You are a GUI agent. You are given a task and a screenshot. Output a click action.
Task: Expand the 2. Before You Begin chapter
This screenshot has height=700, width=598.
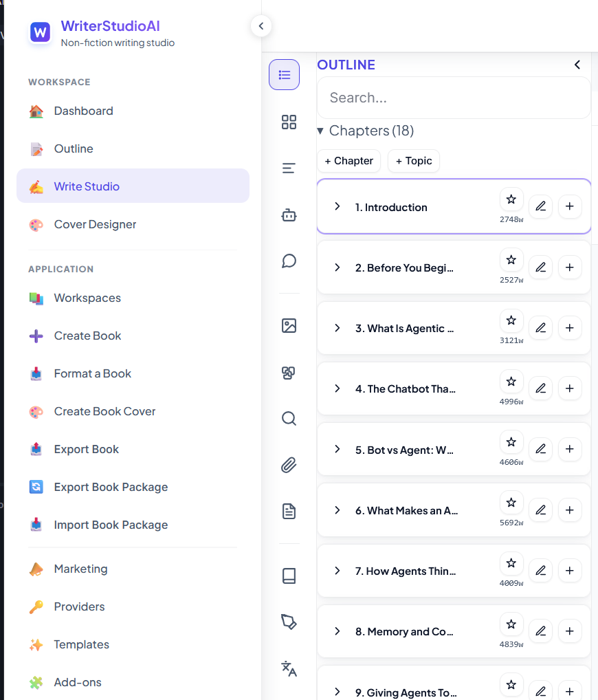pos(337,267)
